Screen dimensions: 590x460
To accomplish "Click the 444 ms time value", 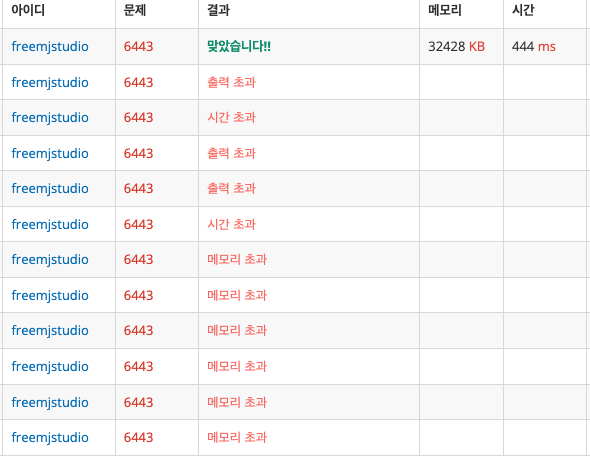I will (534, 47).
